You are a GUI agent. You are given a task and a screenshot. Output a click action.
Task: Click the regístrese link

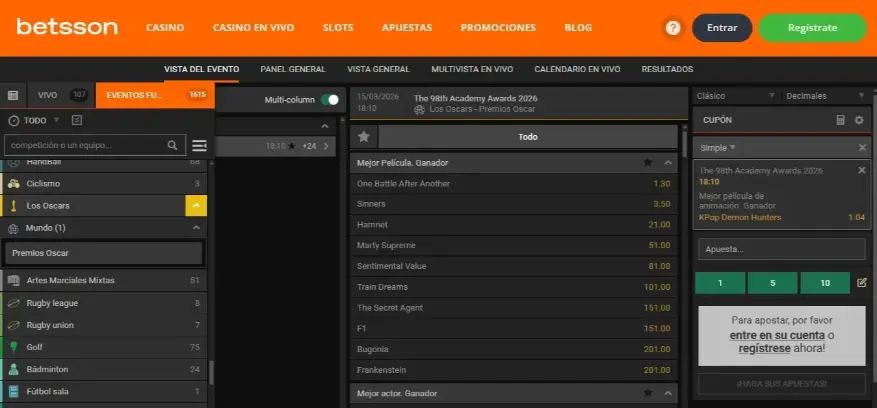tap(764, 348)
